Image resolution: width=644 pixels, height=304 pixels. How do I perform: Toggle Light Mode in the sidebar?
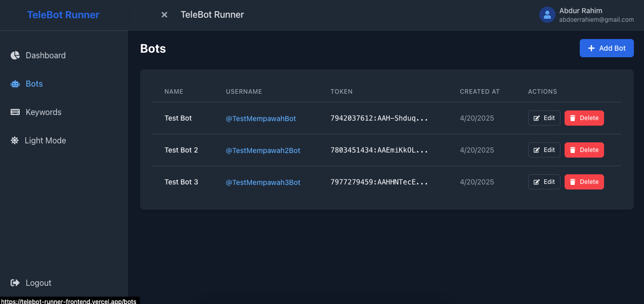(45, 140)
